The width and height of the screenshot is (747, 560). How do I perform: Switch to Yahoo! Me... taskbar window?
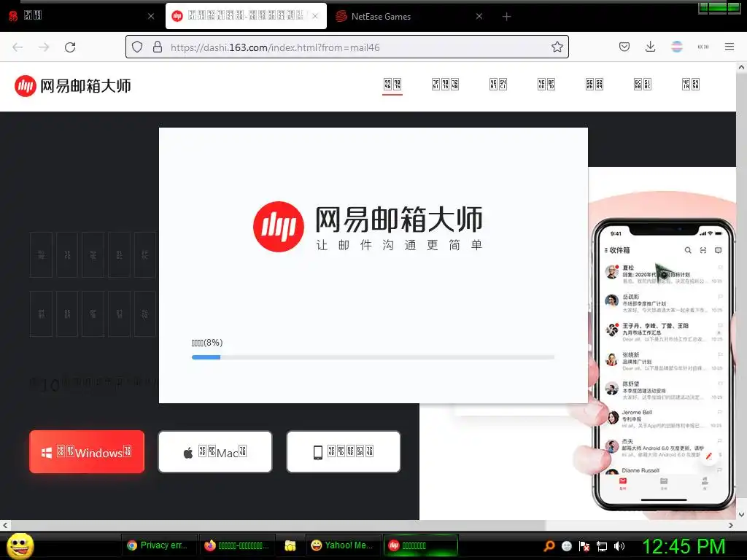[343, 545]
